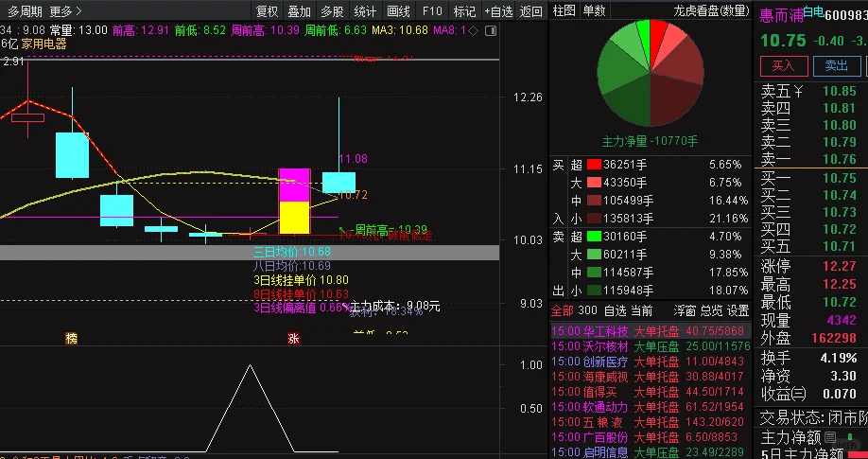Select the 启明信息 alert row
Viewport: 868px width, 459px height.
[x=651, y=452]
